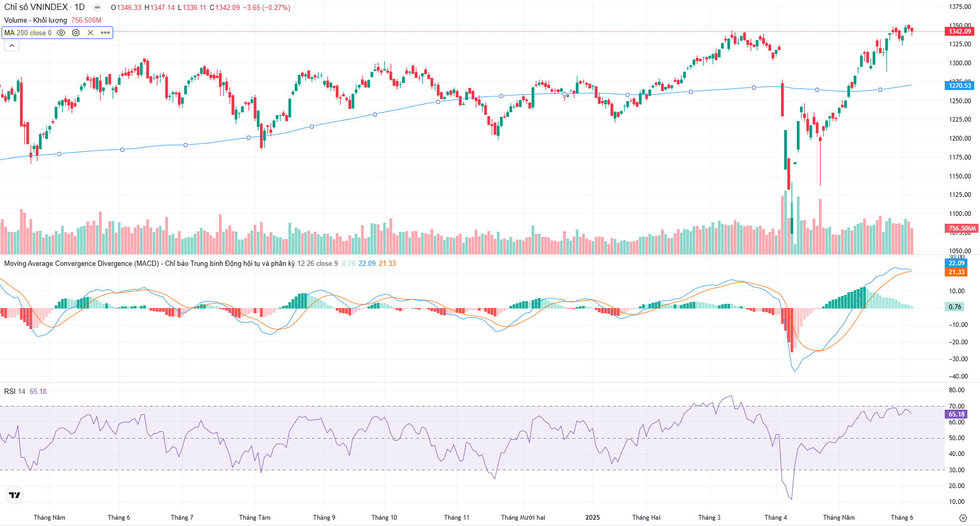Click the Tháng Hai time axis label
980x526 pixels.
pyautogui.click(x=646, y=518)
